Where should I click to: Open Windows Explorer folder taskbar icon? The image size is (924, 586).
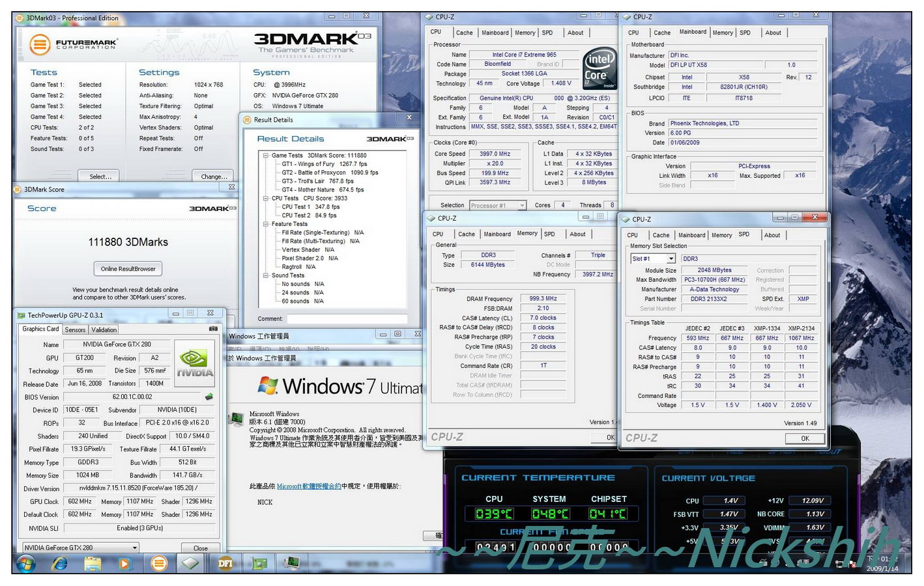tap(93, 563)
